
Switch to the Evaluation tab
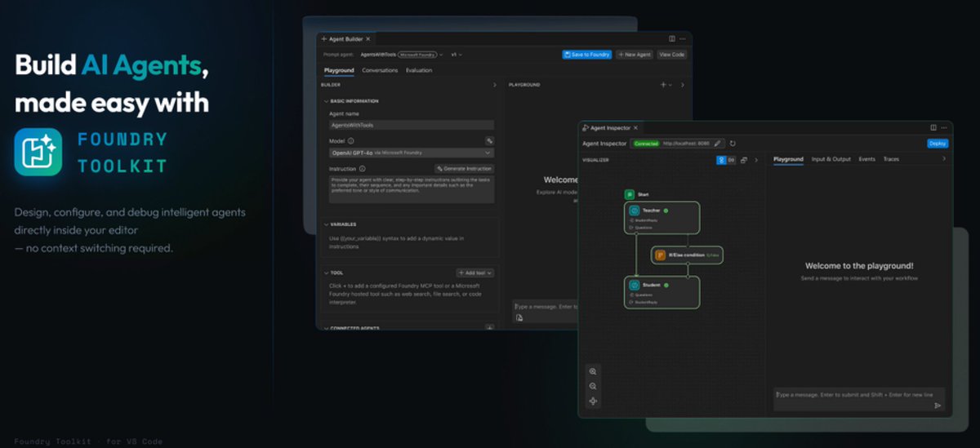[x=419, y=70]
